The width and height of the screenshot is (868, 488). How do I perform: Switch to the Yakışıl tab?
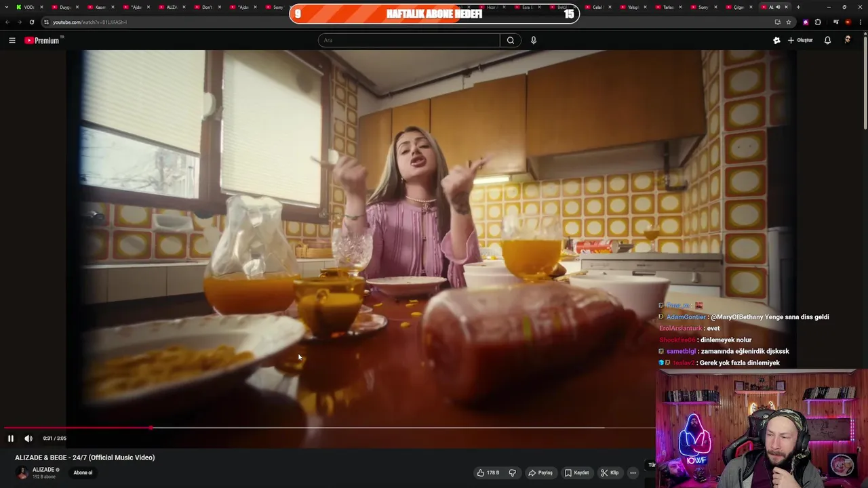633,7
